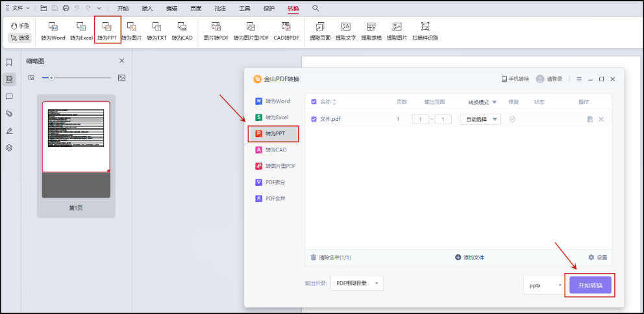Click 清除选中(1/1)
Image resolution: width=644 pixels, height=314 pixels.
[330, 257]
